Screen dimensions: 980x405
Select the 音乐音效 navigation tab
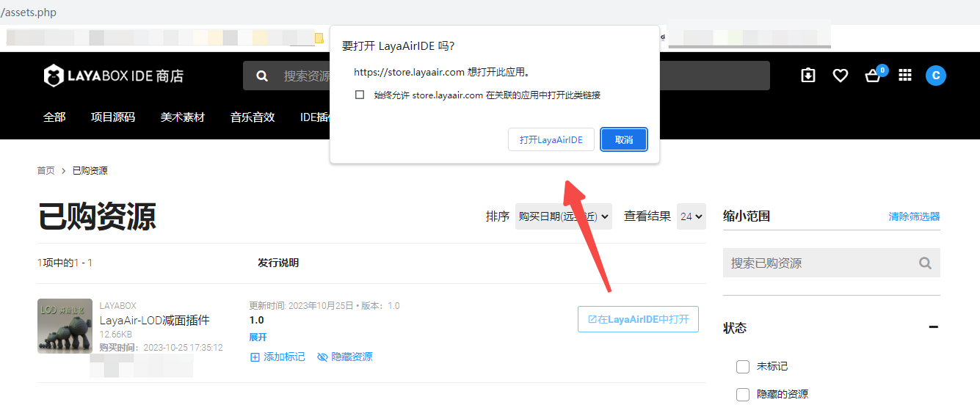(253, 117)
